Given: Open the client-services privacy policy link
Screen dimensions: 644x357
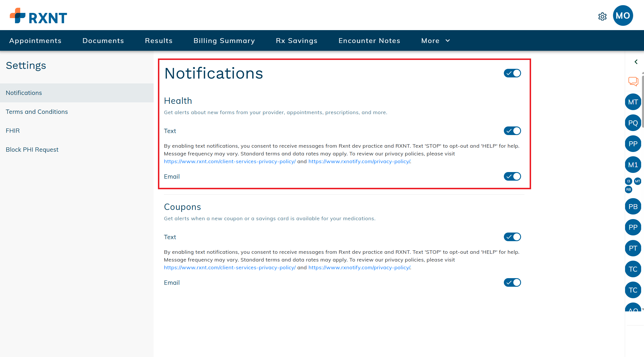Looking at the screenshot, I should pos(230,161).
